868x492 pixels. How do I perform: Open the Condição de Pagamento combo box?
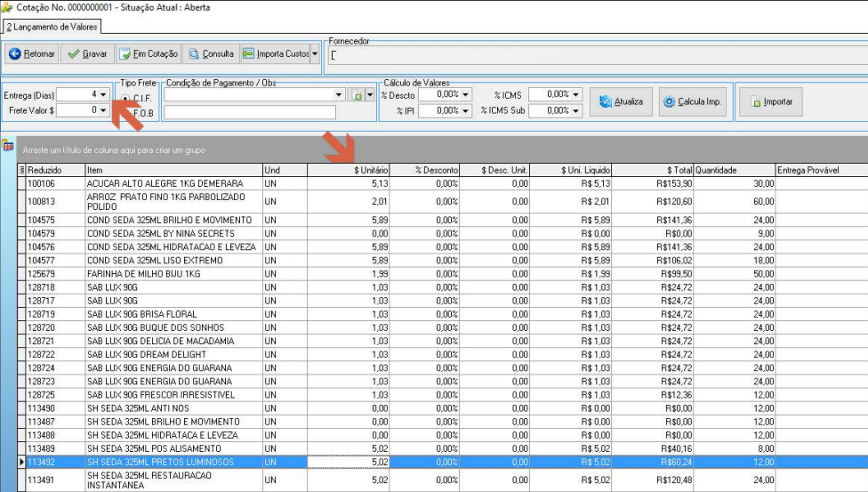click(x=254, y=94)
